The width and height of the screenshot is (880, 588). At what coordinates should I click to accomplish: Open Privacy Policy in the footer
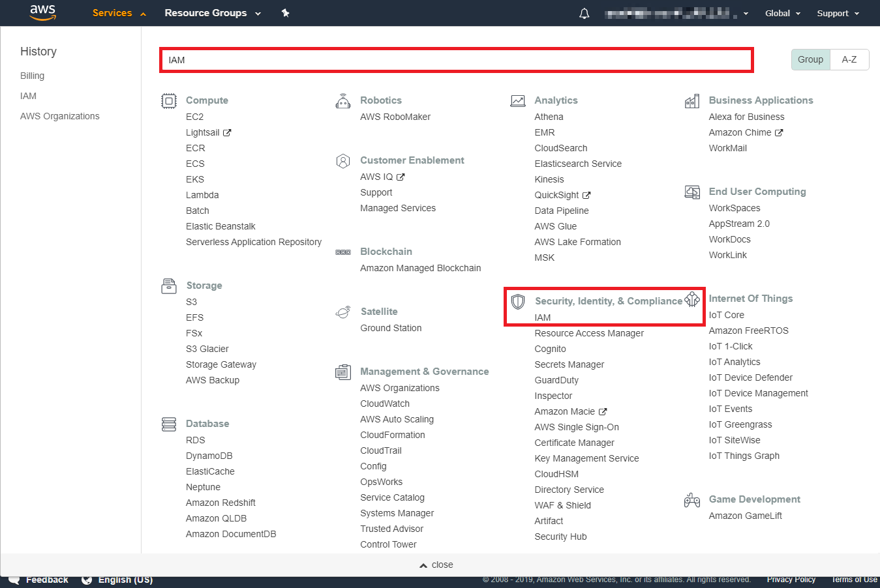(x=791, y=580)
